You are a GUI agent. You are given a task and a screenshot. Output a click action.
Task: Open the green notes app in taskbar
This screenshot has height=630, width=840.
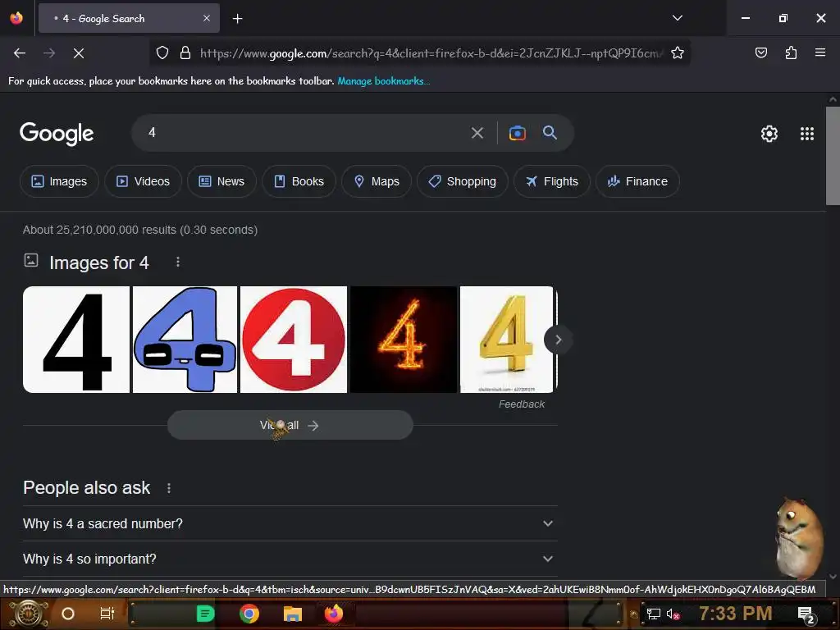(x=205, y=614)
